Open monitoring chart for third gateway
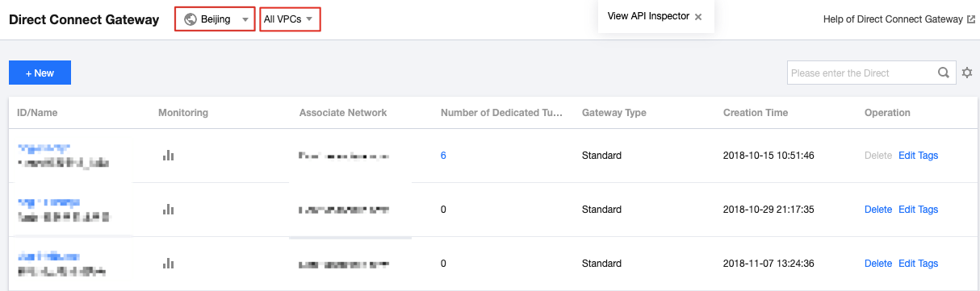 pyautogui.click(x=168, y=263)
